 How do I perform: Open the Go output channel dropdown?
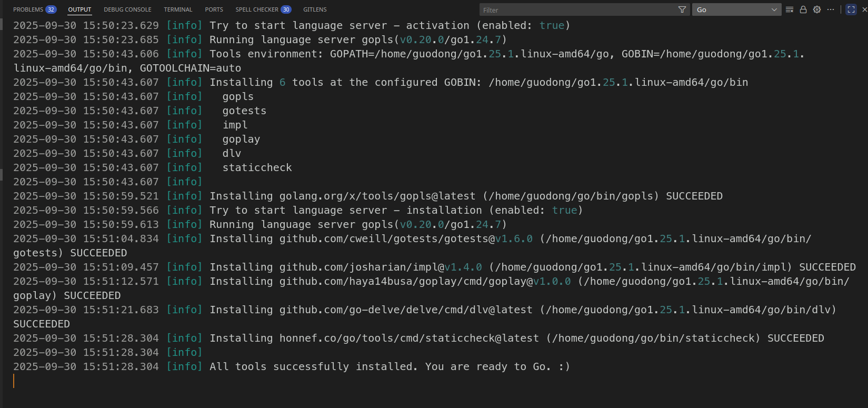pos(736,9)
